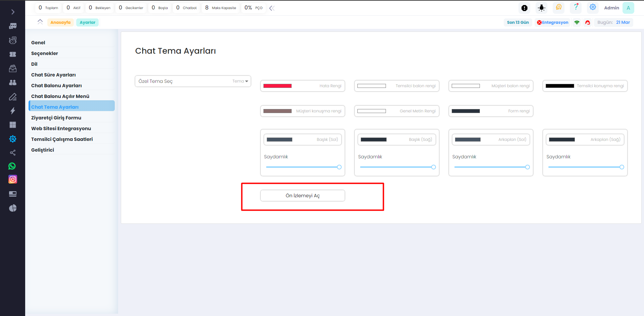
Task: Pick the Müşteri balon rengi swatch
Action: coord(466,86)
